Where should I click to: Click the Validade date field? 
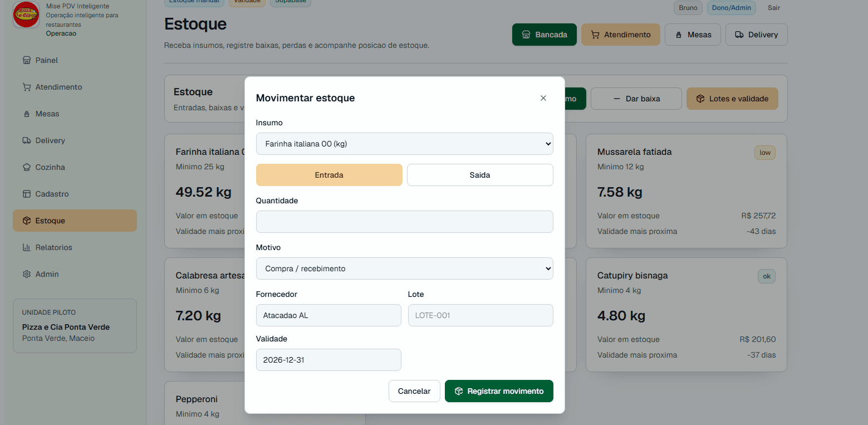pyautogui.click(x=328, y=360)
